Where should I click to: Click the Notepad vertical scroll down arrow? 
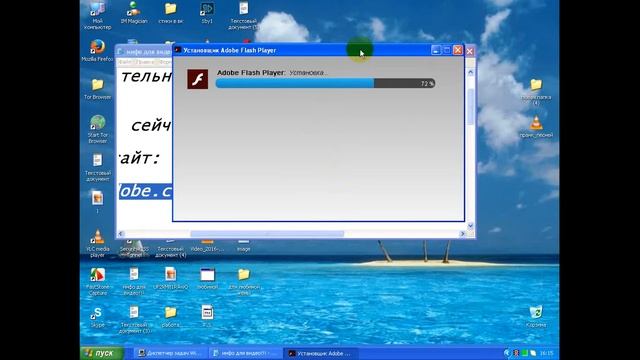(470, 226)
